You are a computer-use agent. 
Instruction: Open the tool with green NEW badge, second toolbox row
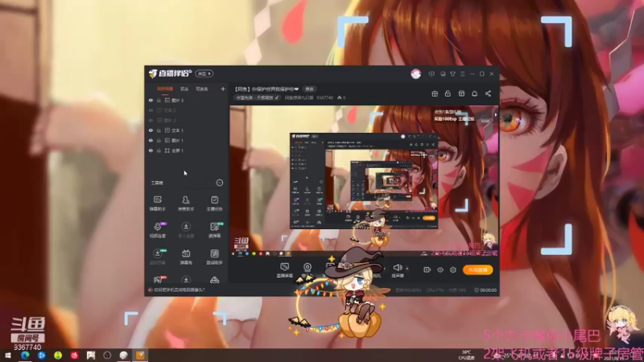(215, 230)
